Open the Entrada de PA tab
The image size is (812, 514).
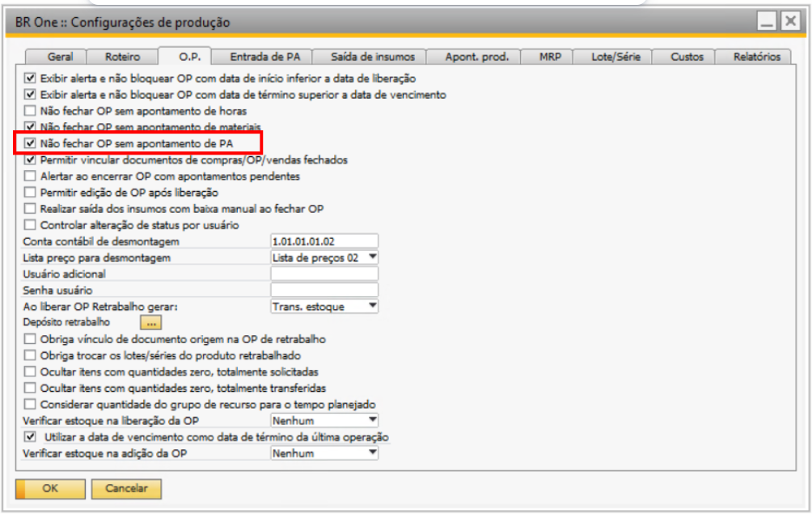(x=264, y=57)
